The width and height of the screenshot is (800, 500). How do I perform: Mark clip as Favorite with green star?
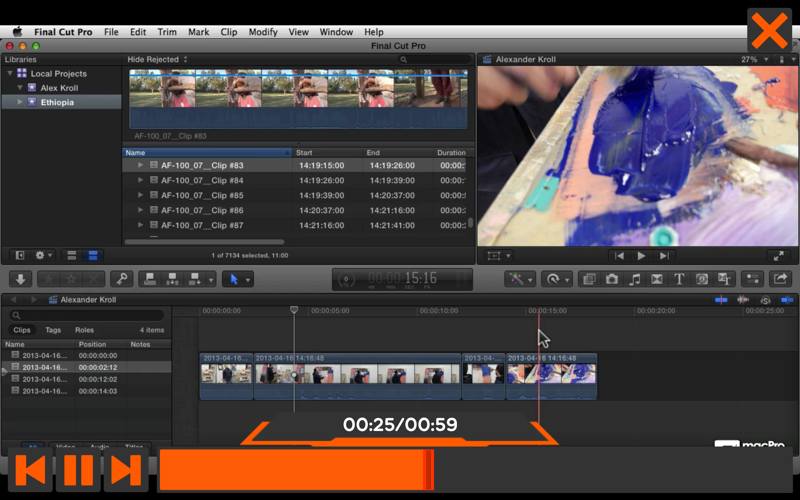(x=48, y=279)
